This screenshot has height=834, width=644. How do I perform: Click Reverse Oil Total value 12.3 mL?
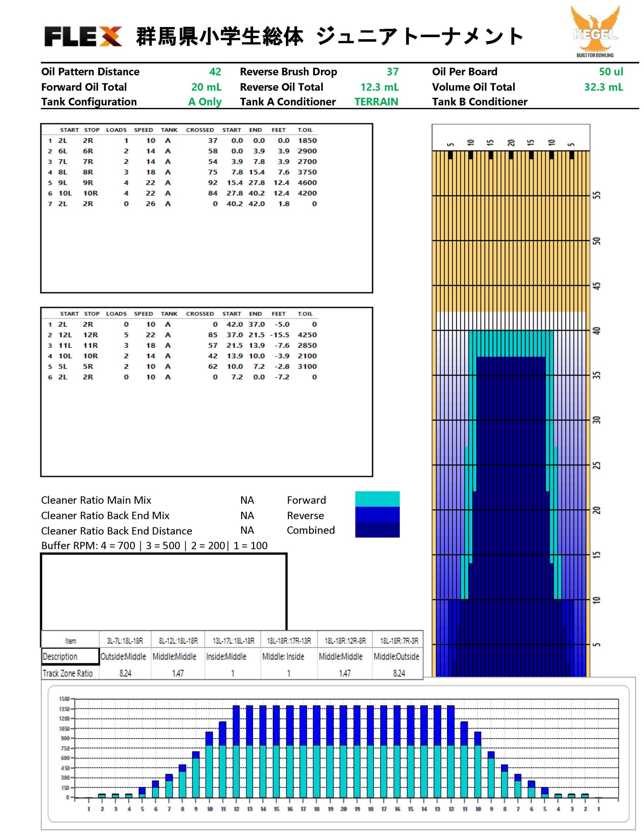coord(379,87)
